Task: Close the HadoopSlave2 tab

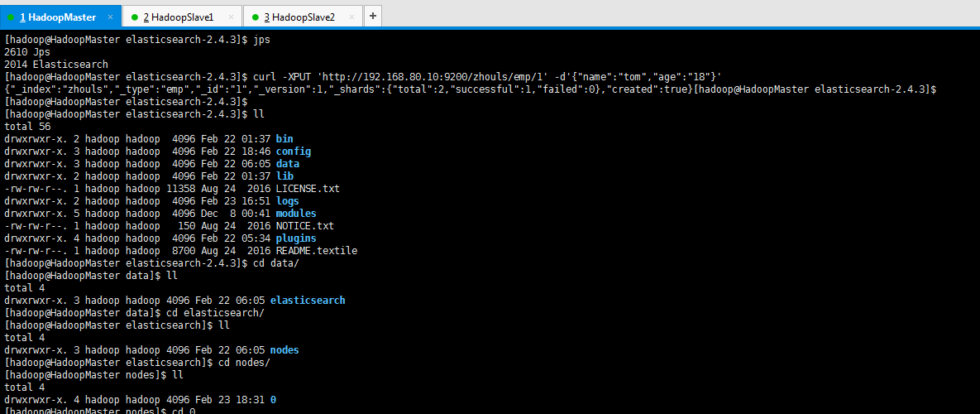Action: 352,17
